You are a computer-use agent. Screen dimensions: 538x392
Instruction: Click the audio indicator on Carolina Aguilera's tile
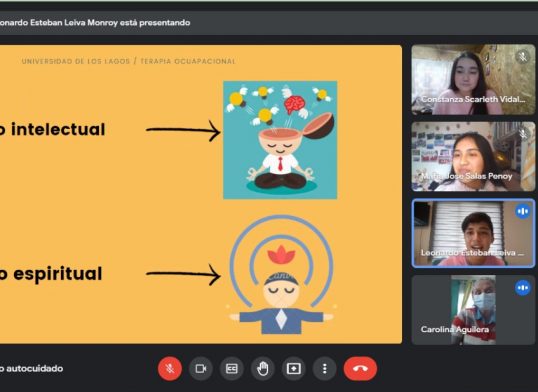523,288
